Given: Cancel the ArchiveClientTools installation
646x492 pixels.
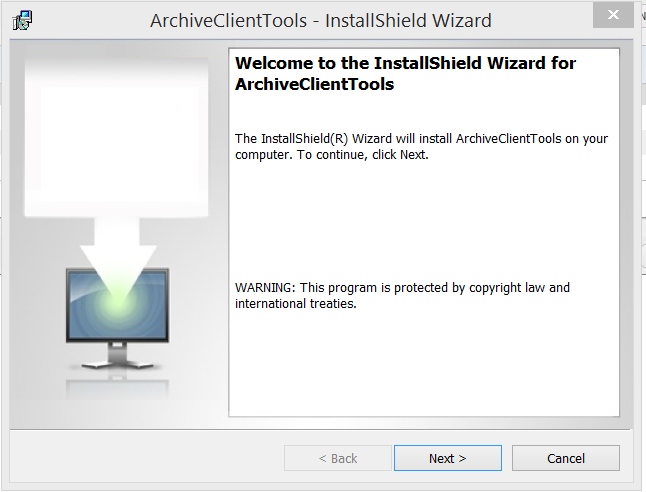Looking at the screenshot, I should pyautogui.click(x=566, y=458).
